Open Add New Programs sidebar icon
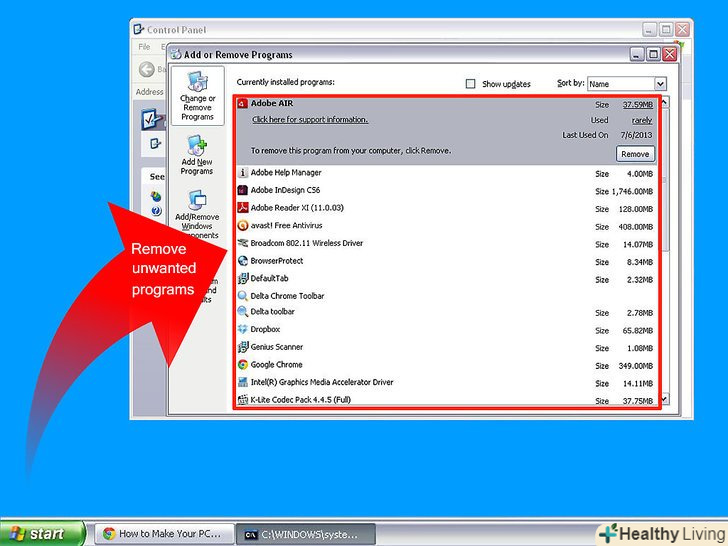728x546 pixels. click(x=197, y=145)
